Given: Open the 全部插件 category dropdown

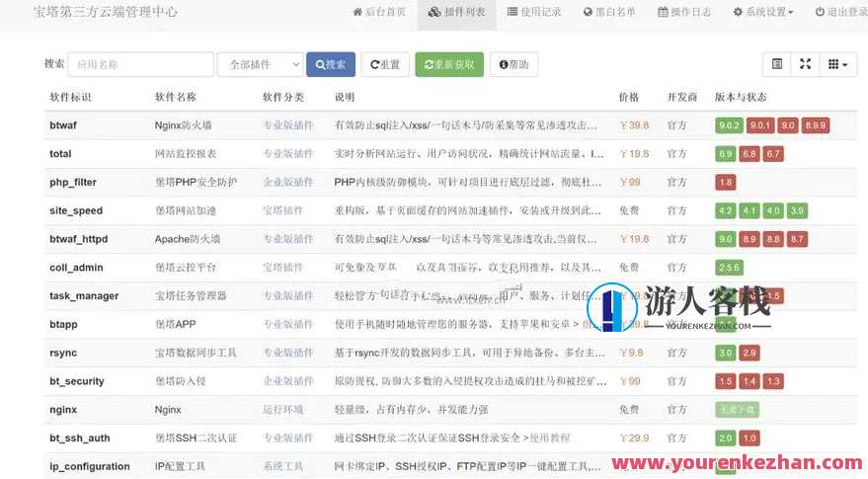Looking at the screenshot, I should click(x=261, y=64).
